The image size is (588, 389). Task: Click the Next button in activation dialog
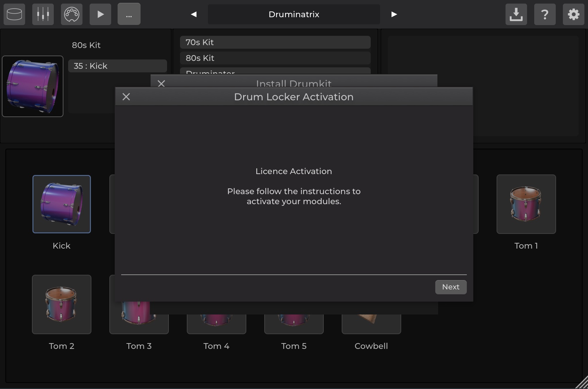[451, 287]
